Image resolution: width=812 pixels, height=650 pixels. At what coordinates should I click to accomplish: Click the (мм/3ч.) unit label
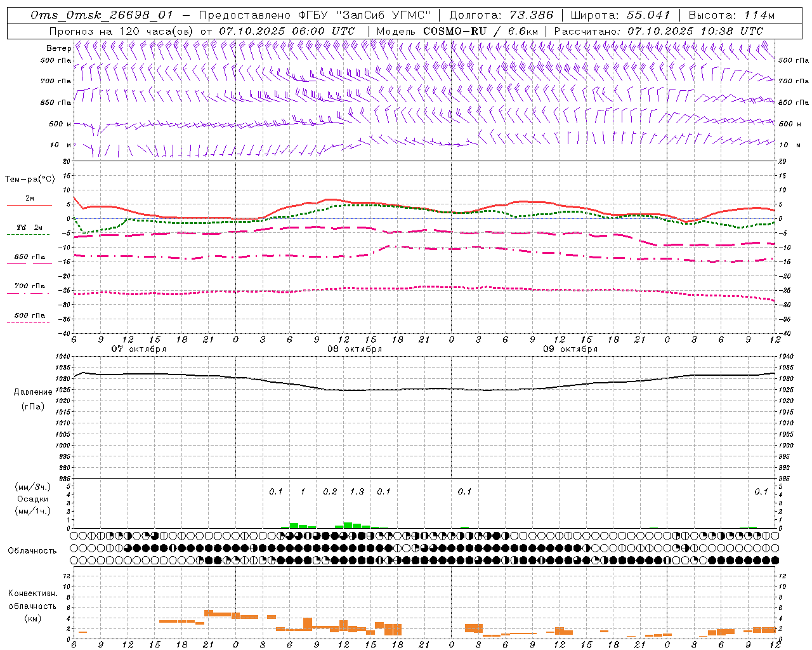pos(32,487)
